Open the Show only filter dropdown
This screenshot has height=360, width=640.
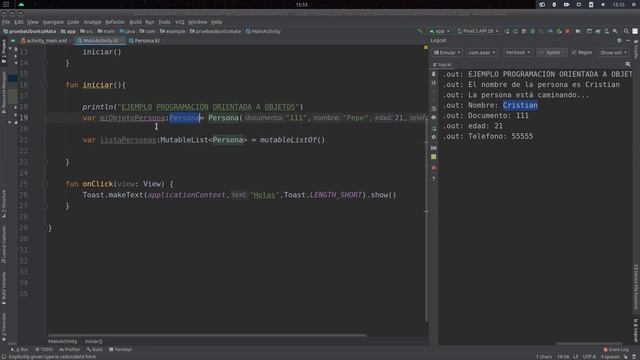(x=613, y=52)
